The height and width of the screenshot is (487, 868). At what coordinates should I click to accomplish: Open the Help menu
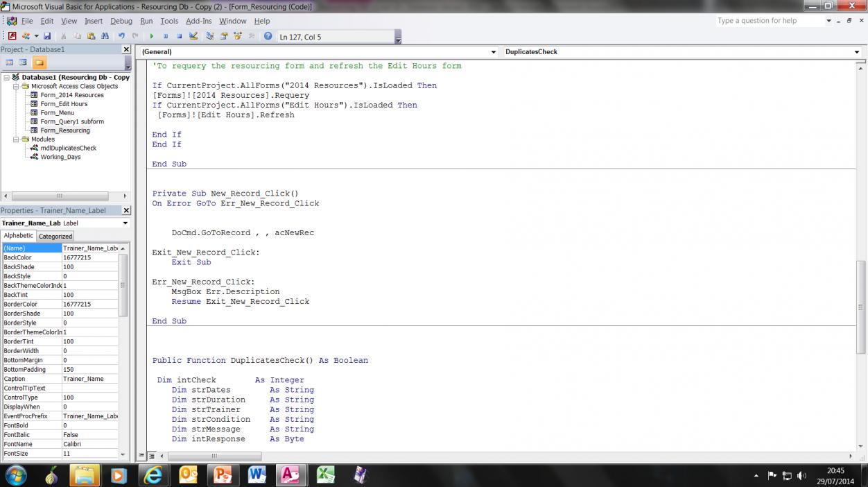(x=262, y=21)
